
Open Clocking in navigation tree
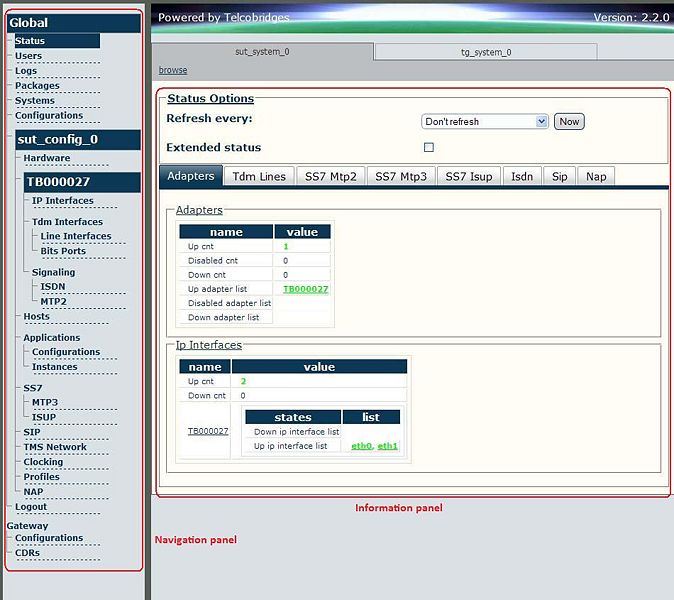point(43,462)
